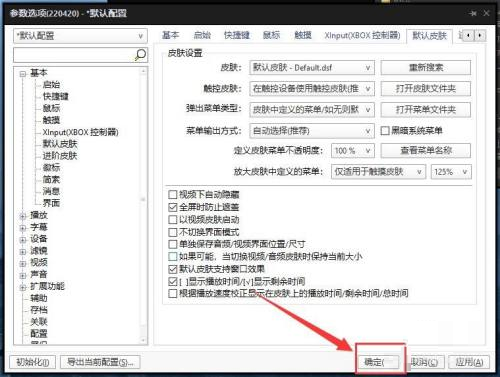Expand the 滤镜 tree node
Image resolution: width=500 pixels, height=377 pixels.
(x=23, y=252)
